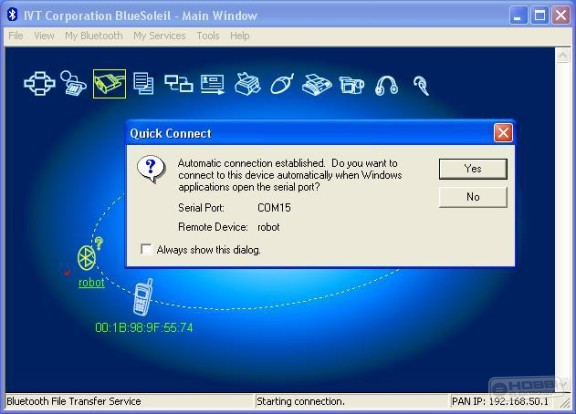Select the Dial-up Networking service icon

[73, 83]
